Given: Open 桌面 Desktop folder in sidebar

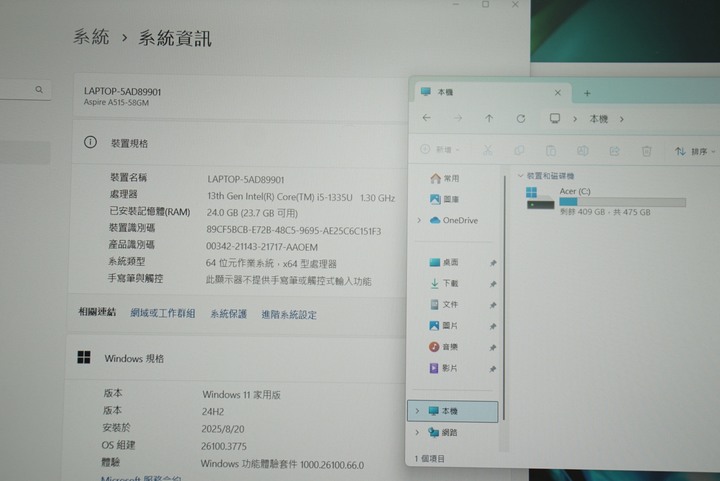Looking at the screenshot, I should (x=444, y=262).
